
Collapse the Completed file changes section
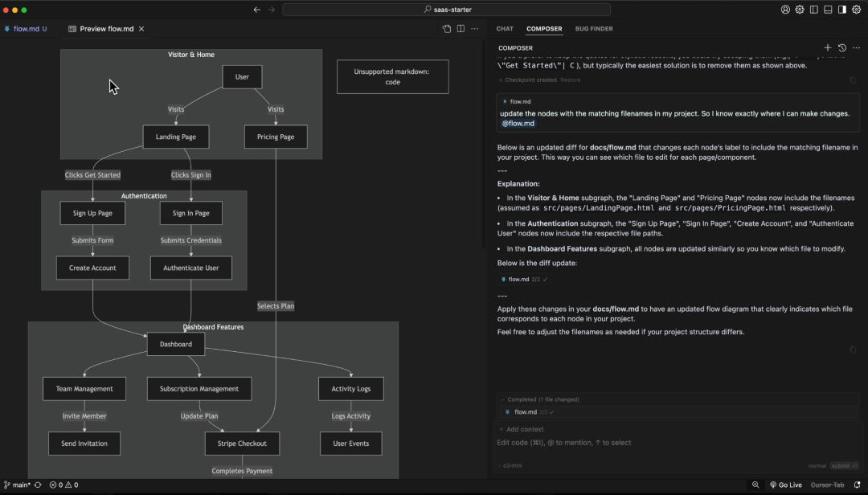coord(502,399)
